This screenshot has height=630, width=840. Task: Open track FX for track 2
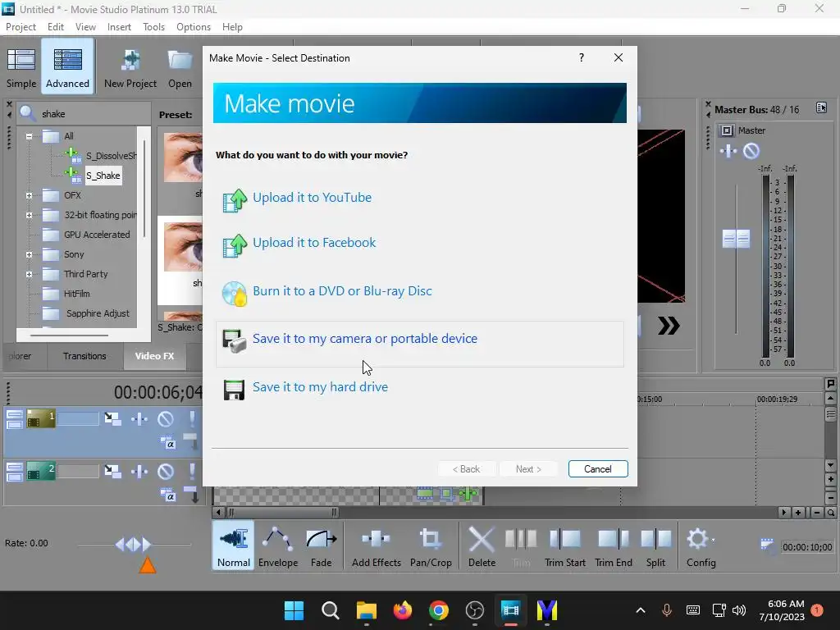139,472
